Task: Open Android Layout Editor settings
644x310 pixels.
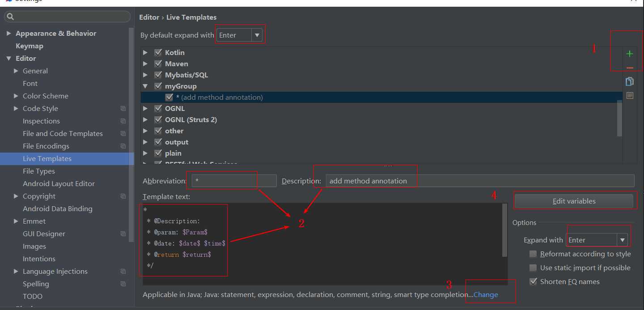Action: [59, 184]
